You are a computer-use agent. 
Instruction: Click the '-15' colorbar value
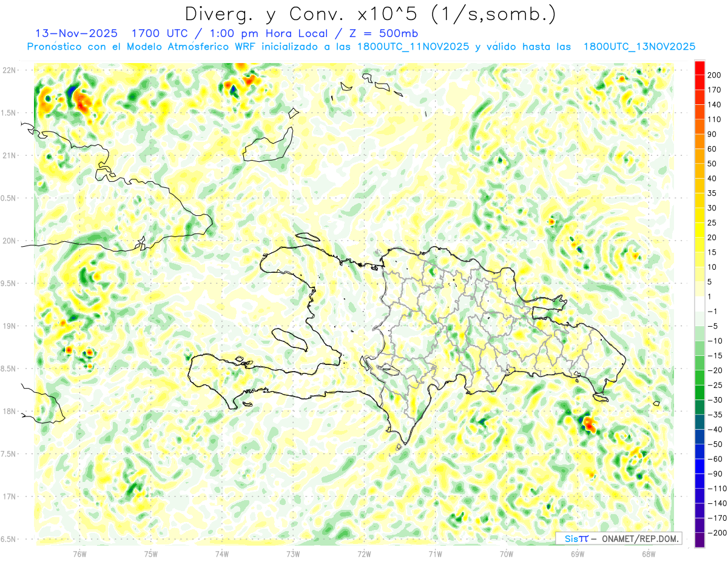[x=715, y=356]
